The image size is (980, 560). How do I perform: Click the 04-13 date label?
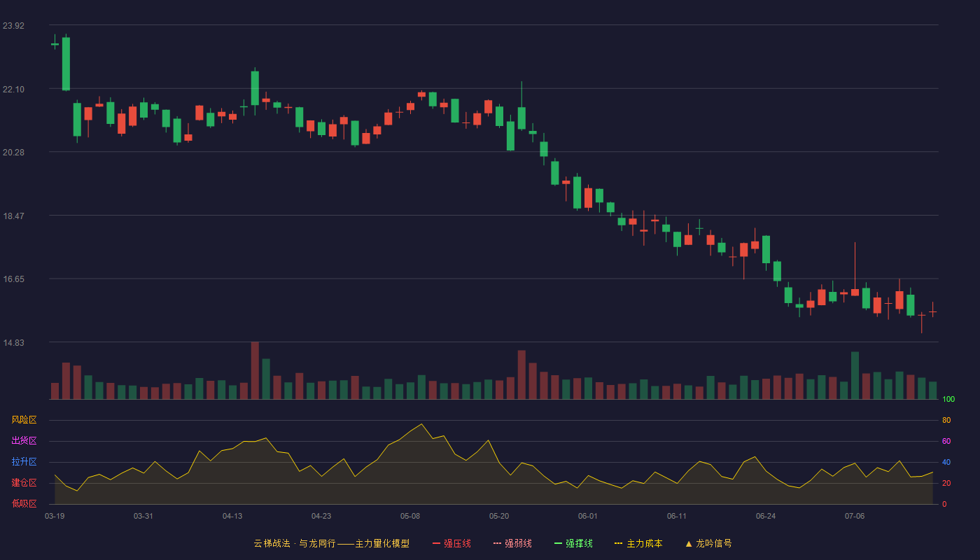[232, 516]
